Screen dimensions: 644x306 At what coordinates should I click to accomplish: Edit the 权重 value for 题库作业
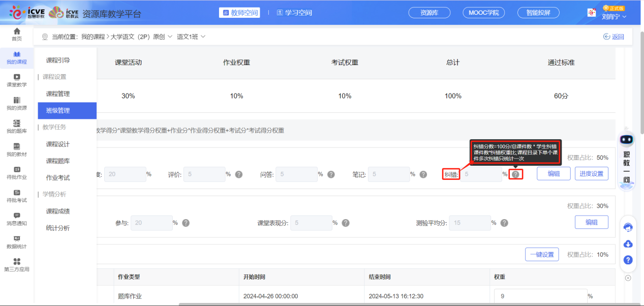click(x=540, y=295)
